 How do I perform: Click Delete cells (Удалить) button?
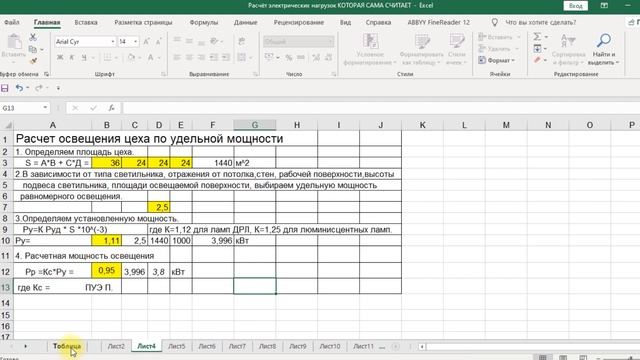[x=499, y=49]
